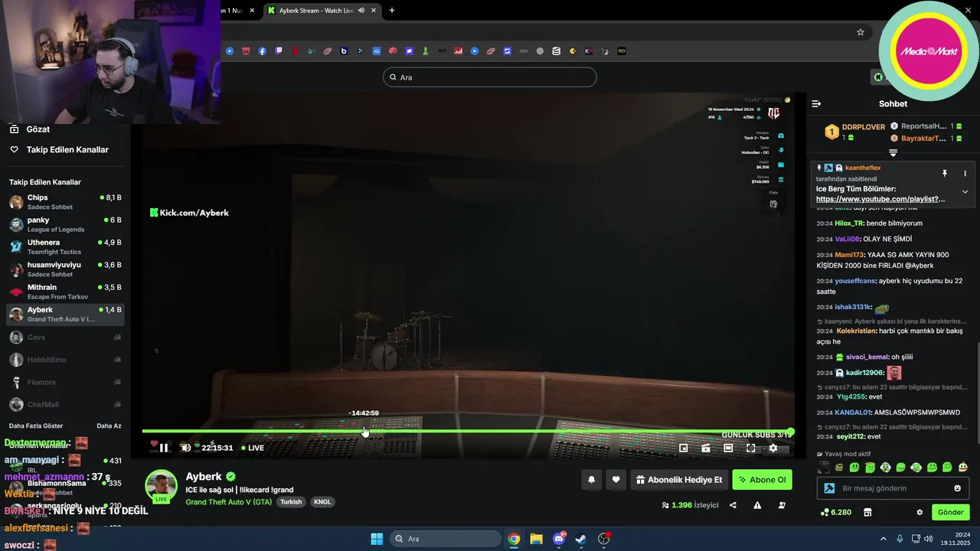Image resolution: width=980 pixels, height=551 pixels.
Task: Open the husamviyuviyu channel in the sidebar
Action: (65, 269)
